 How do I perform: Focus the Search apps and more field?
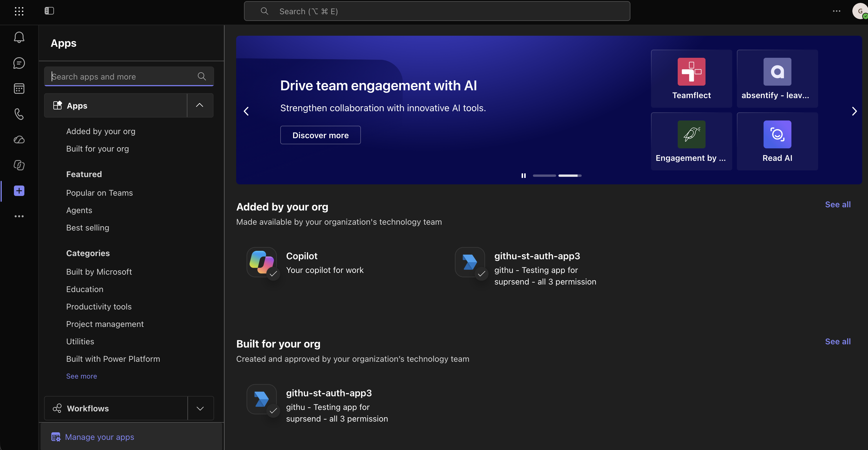pyautogui.click(x=129, y=76)
